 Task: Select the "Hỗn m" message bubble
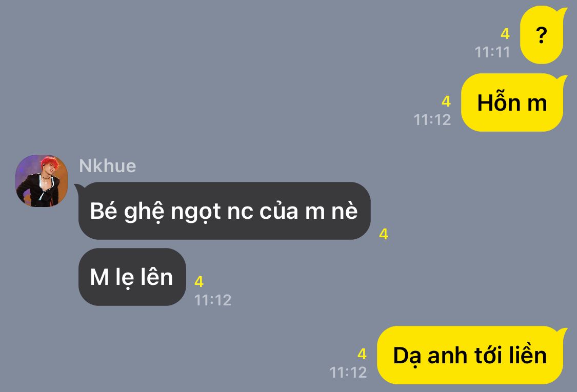click(x=512, y=102)
